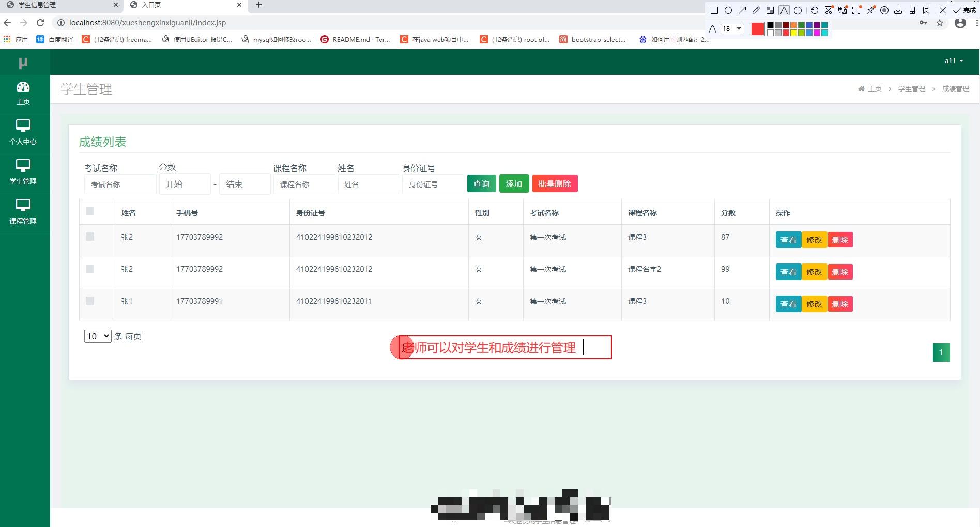Save the screenshot with download icon
This screenshot has width=980, height=527.
898,10
